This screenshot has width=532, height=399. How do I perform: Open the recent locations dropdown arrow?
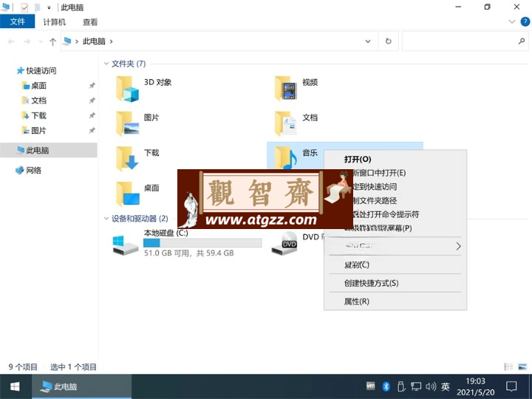[41, 41]
